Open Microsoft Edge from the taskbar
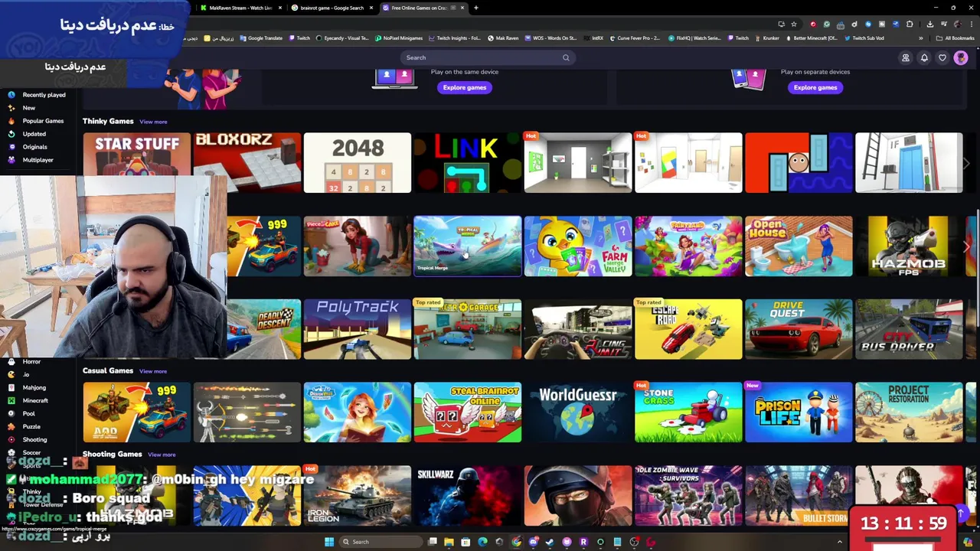 coord(482,542)
